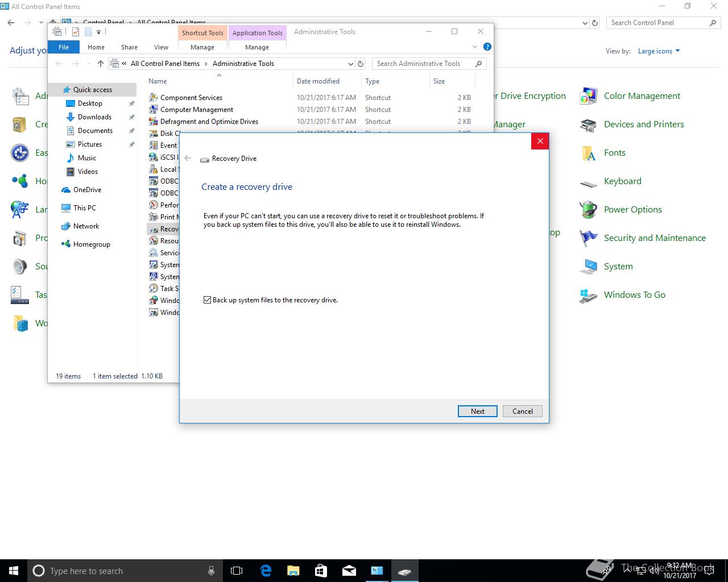Refresh the Administrative Tools folder
The image size is (728, 582).
(360, 64)
